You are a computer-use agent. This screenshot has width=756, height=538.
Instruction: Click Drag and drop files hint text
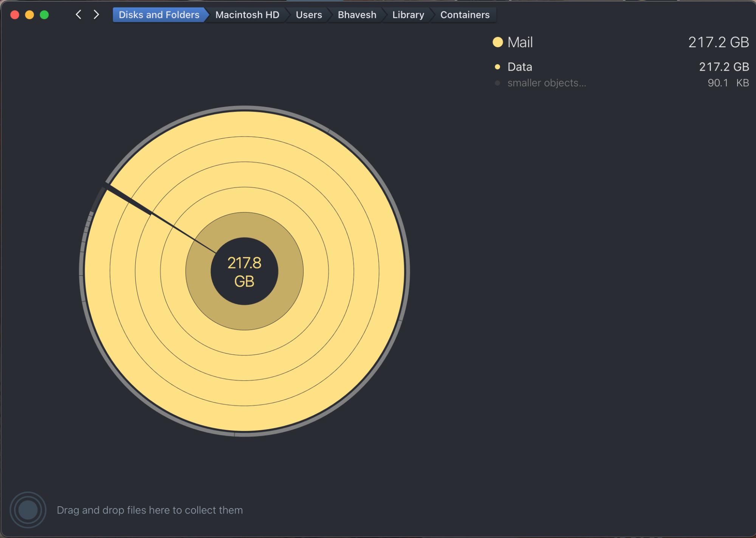click(150, 510)
